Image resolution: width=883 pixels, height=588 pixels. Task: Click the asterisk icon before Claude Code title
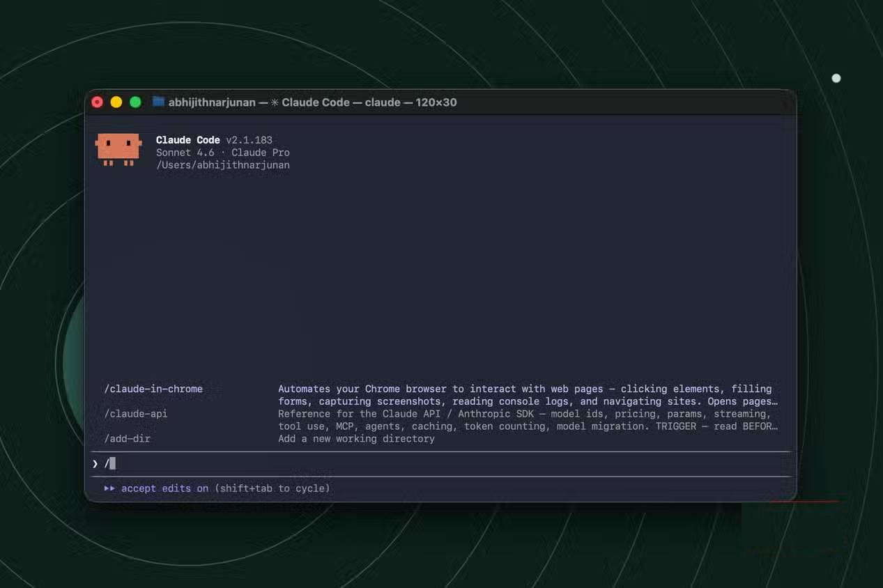[275, 102]
